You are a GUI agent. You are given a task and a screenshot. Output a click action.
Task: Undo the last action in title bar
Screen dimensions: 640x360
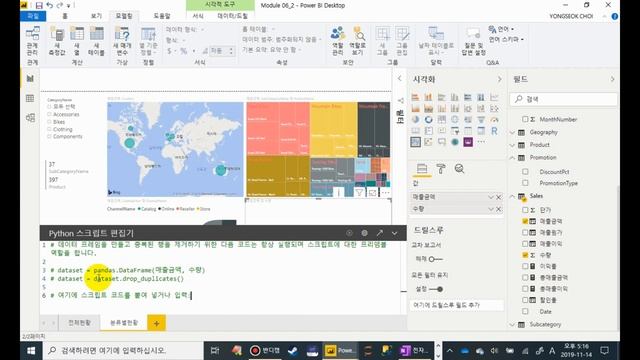[49, 5]
